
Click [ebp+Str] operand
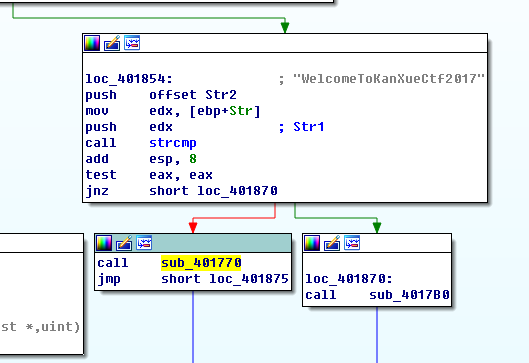[225, 111]
